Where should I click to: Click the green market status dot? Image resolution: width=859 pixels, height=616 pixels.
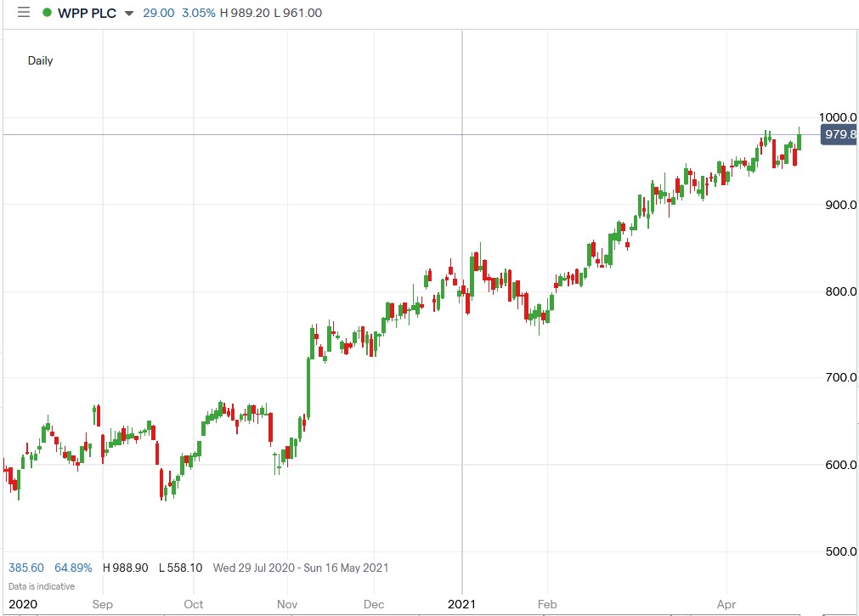(47, 13)
